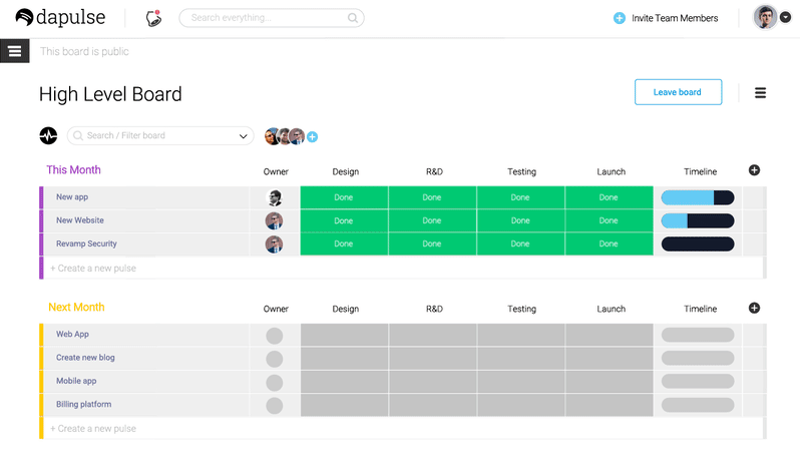This screenshot has height=467, width=800.
Task: Add column to This Month group
Action: coord(754,170)
